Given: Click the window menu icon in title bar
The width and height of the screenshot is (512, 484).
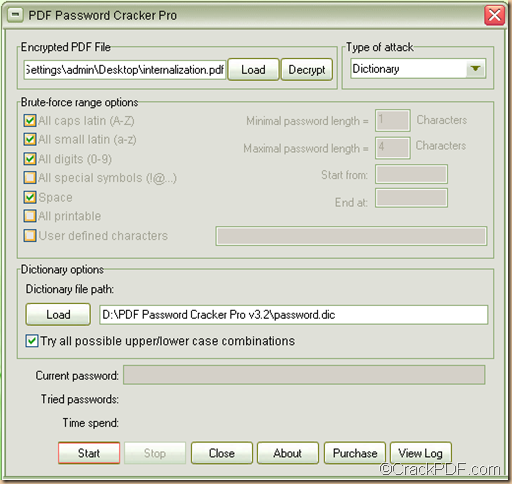Looking at the screenshot, I should pos(15,15).
